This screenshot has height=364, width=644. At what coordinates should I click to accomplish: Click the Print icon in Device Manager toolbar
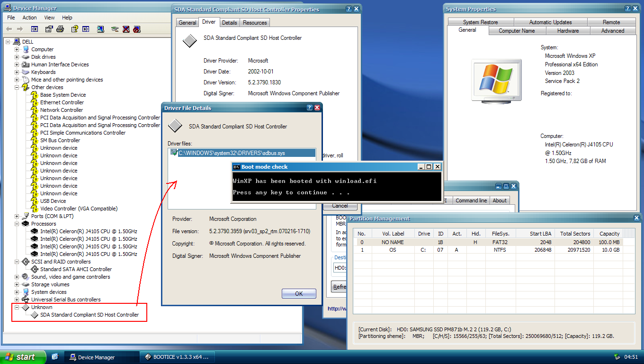click(60, 29)
